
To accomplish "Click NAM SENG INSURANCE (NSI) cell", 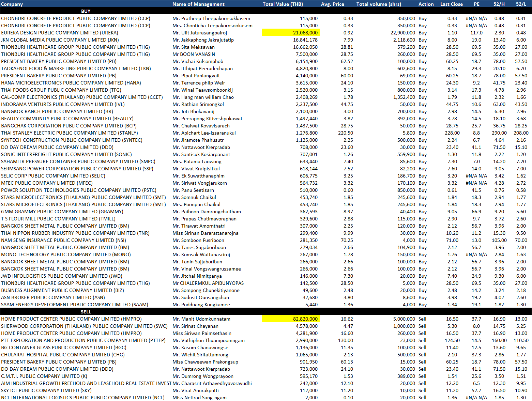I will 63,240.
